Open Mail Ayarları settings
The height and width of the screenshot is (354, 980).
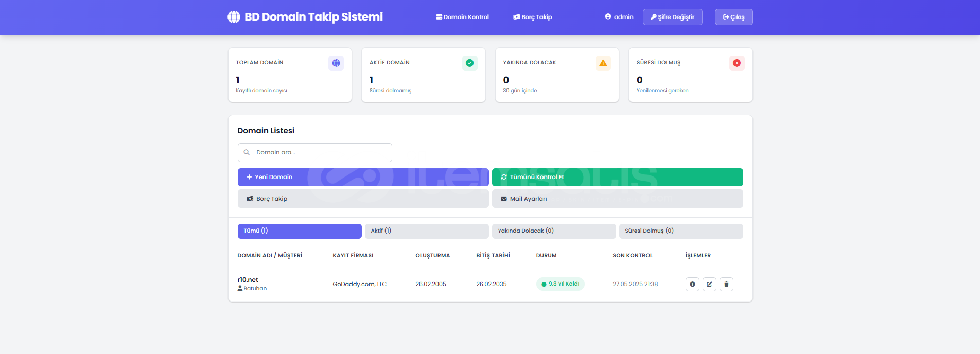point(617,199)
